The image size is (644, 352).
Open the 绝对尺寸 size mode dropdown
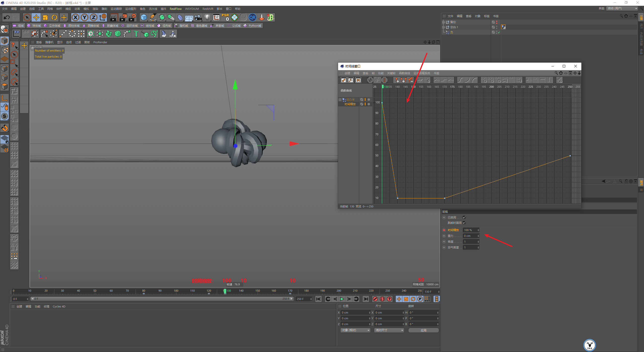[x=389, y=330]
